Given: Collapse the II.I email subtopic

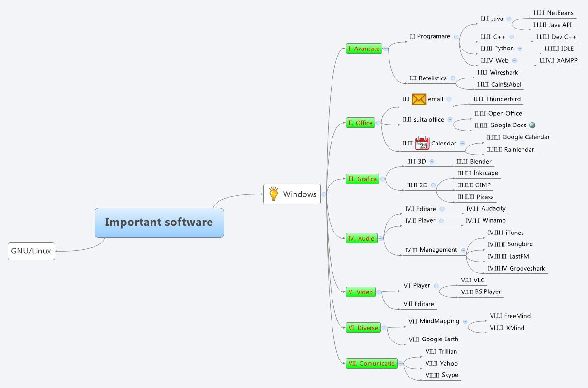Looking at the screenshot, I should (x=449, y=99).
